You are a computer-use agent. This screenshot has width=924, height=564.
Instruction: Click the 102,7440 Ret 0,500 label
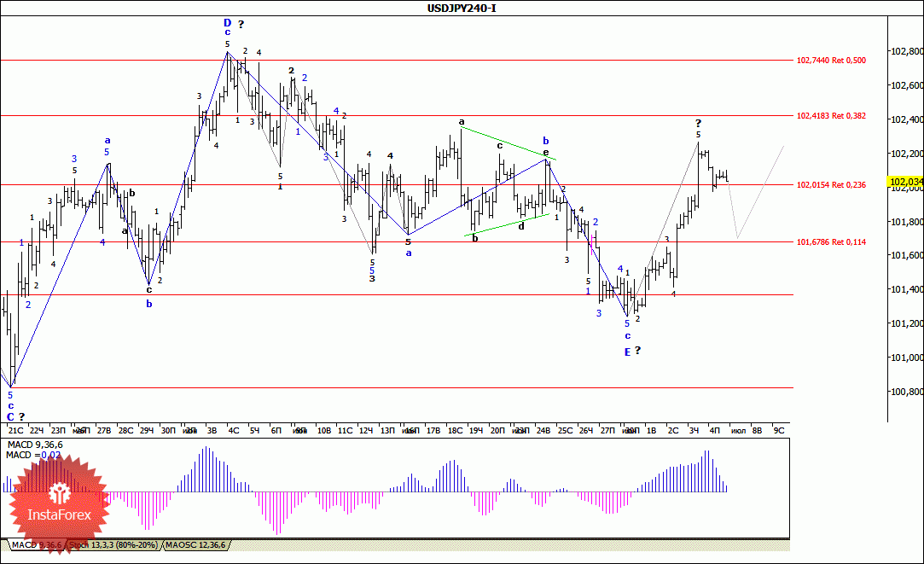(831, 60)
